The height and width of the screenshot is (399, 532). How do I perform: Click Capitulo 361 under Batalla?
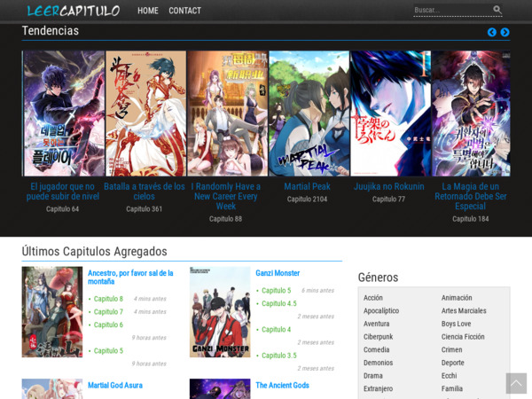click(x=145, y=209)
